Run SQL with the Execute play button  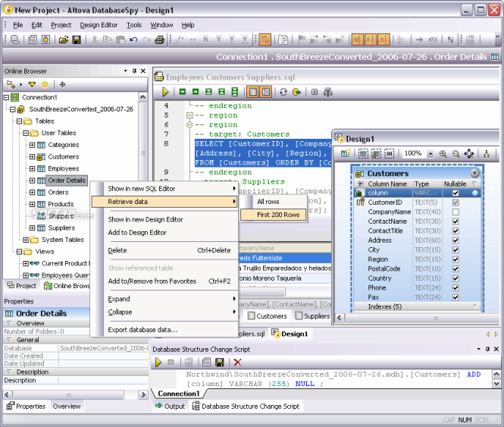tap(165, 92)
